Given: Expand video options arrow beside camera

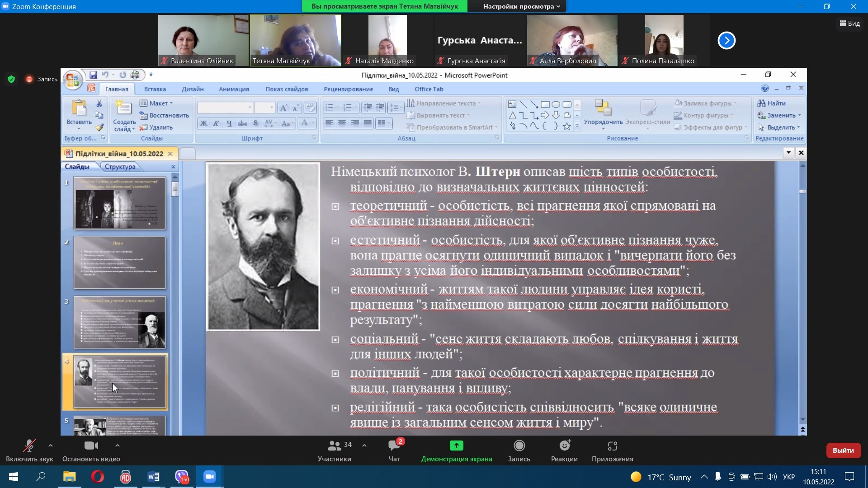Looking at the screenshot, I should pyautogui.click(x=118, y=446).
